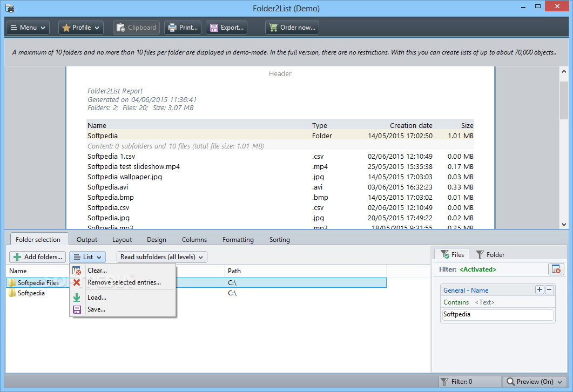Click the Path column header

click(x=305, y=271)
